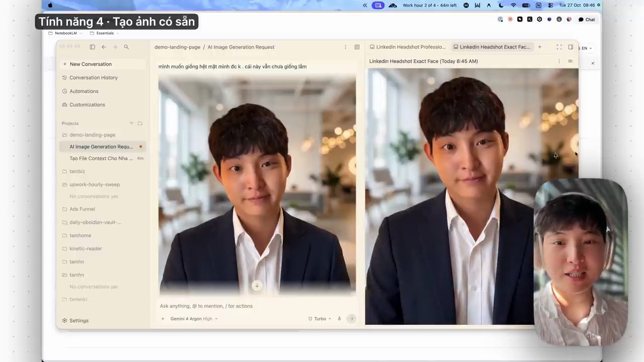
Task: Open version list icon for headshot
Action: click(x=570, y=61)
